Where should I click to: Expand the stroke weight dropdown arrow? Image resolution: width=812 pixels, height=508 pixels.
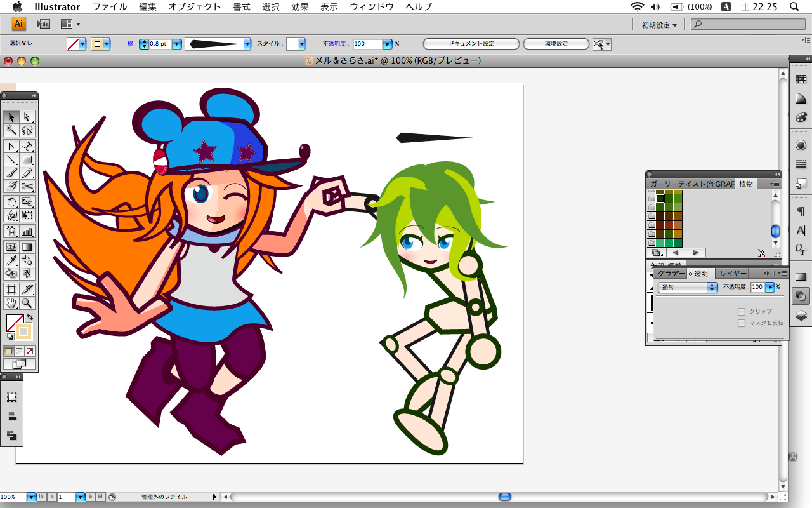click(177, 44)
